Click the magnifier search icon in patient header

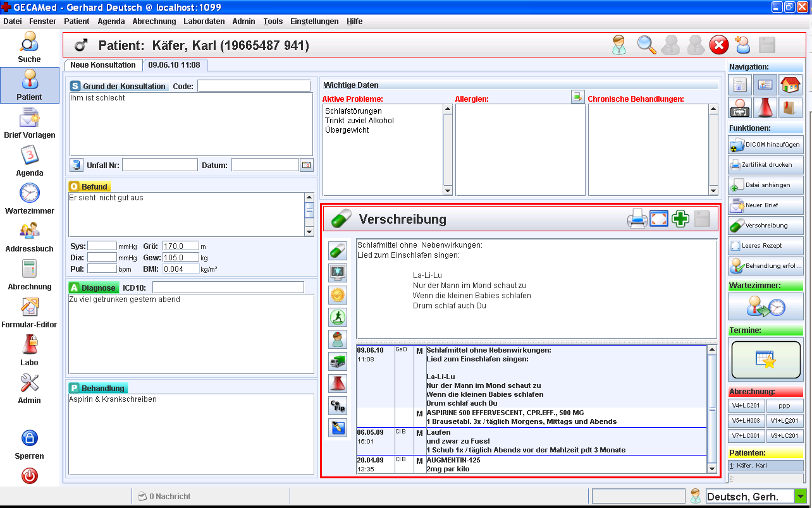pyautogui.click(x=646, y=45)
